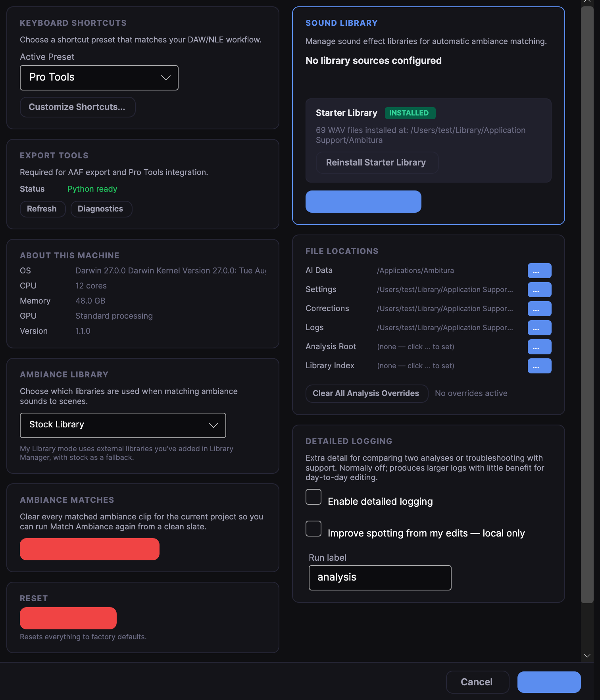Set the Analysis Root location

click(540, 347)
